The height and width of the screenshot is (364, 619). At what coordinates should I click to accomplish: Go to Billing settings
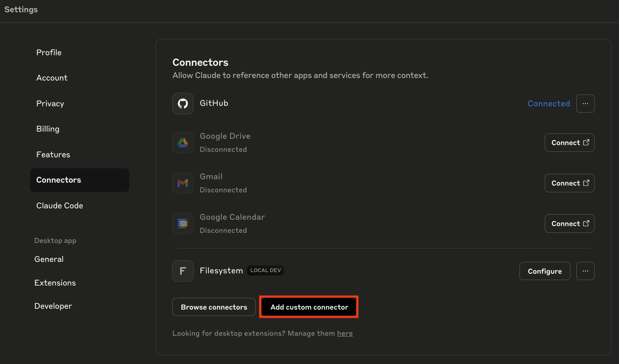click(x=48, y=129)
